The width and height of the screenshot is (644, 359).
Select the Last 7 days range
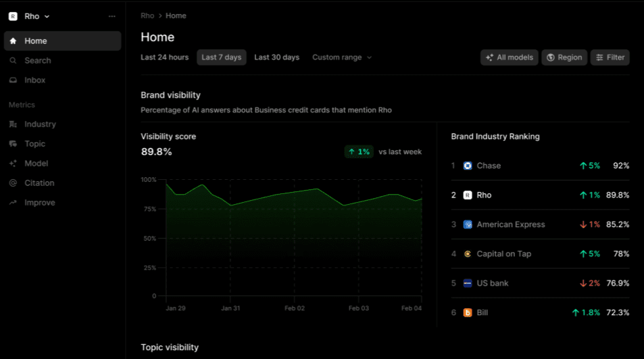click(x=221, y=57)
